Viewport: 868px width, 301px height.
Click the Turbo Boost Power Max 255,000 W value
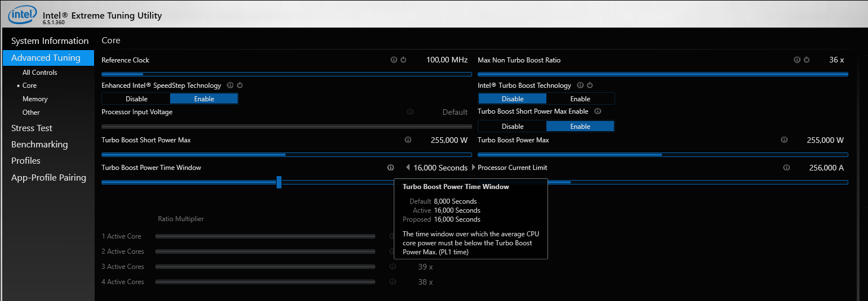(x=825, y=140)
